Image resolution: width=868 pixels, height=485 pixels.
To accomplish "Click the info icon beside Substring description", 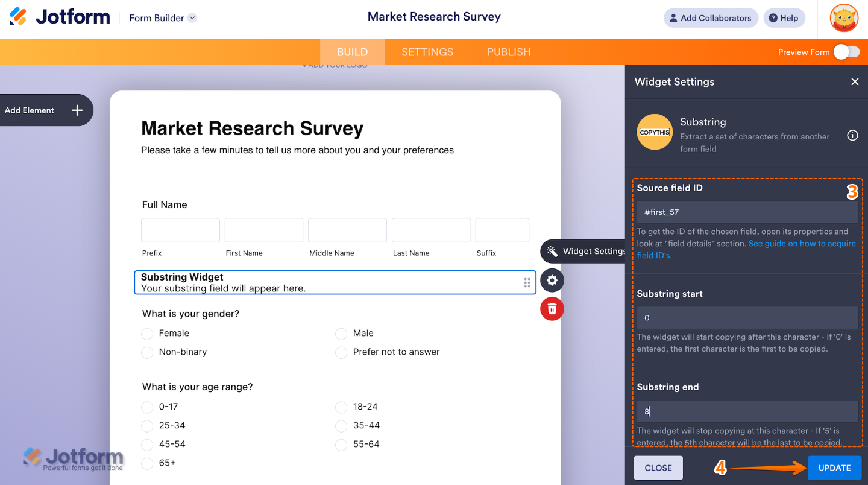I will [x=852, y=136].
